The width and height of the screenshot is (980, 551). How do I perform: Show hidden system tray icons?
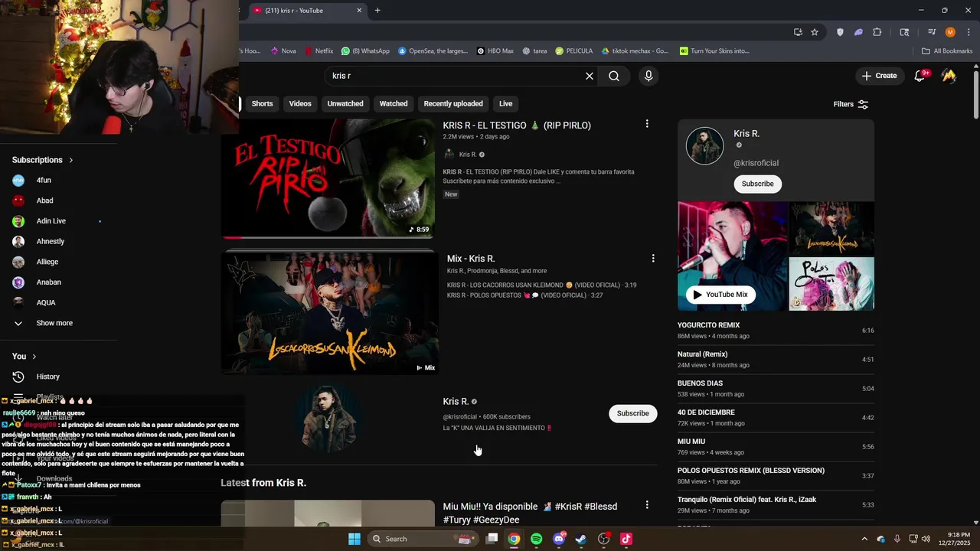tap(864, 539)
